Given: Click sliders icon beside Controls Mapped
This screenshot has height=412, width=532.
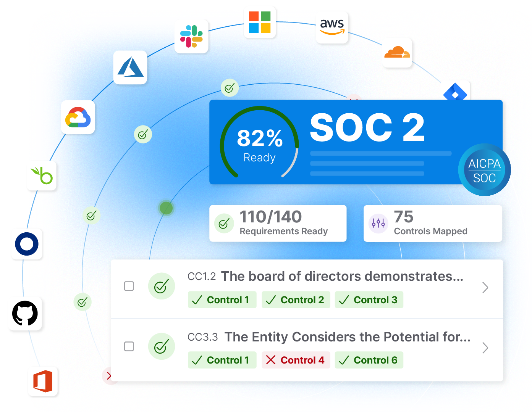Looking at the screenshot, I should tap(378, 224).
